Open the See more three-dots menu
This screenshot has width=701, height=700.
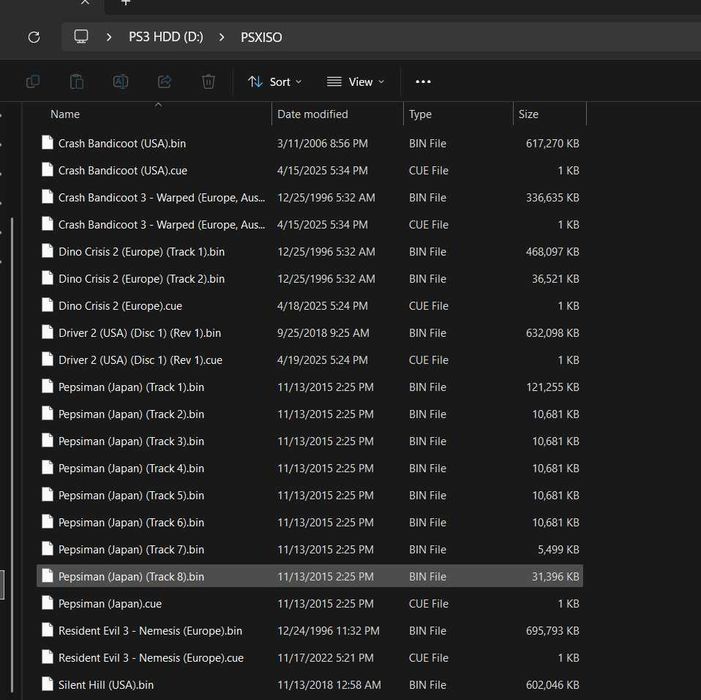tap(423, 82)
